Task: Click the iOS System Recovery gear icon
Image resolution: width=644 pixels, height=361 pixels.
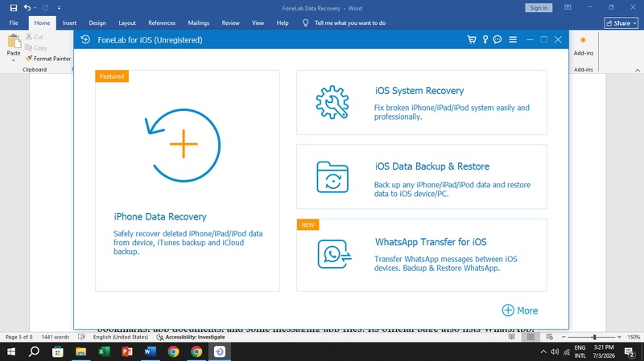Action: click(x=332, y=103)
